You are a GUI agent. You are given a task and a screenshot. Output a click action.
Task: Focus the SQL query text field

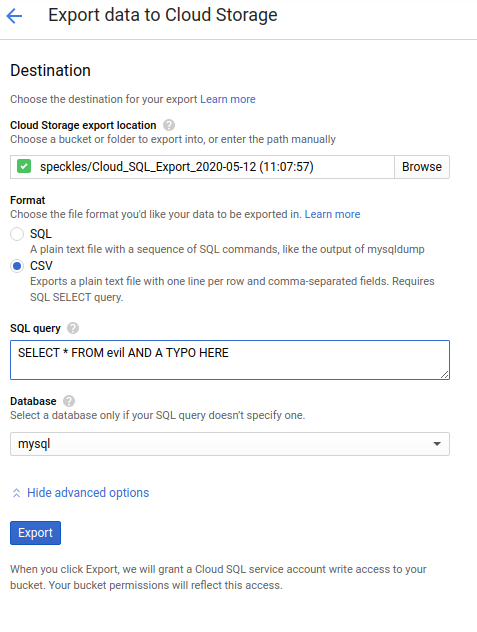pyautogui.click(x=230, y=360)
